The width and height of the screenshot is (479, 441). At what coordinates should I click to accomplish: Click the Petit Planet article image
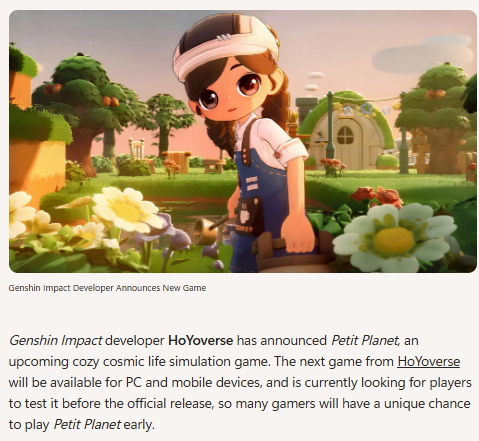pyautogui.click(x=243, y=141)
